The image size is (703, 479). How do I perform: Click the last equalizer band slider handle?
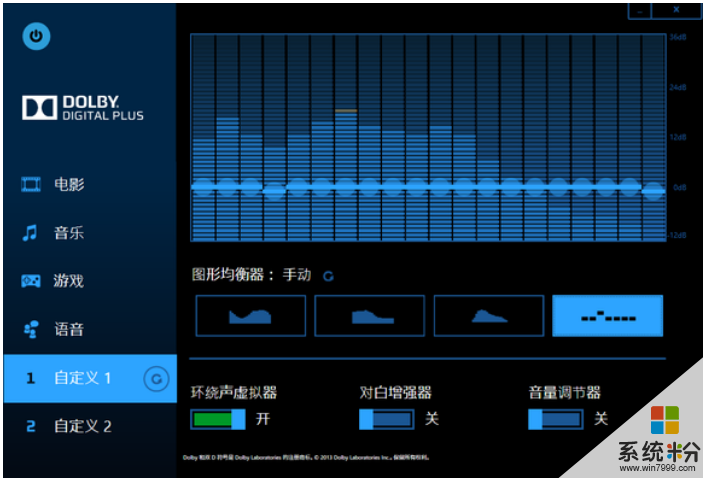coord(653,191)
